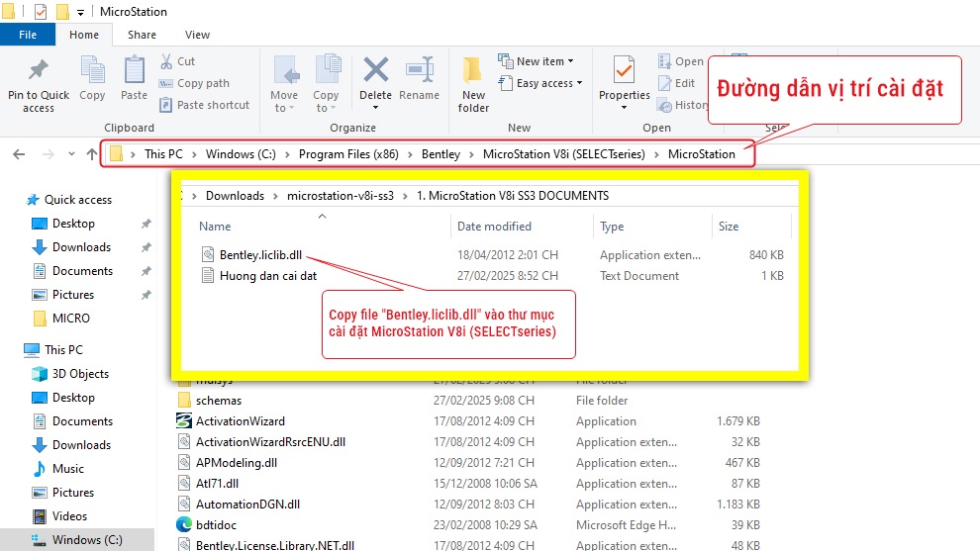
Task: Click the Rename icon
Action: click(x=420, y=70)
